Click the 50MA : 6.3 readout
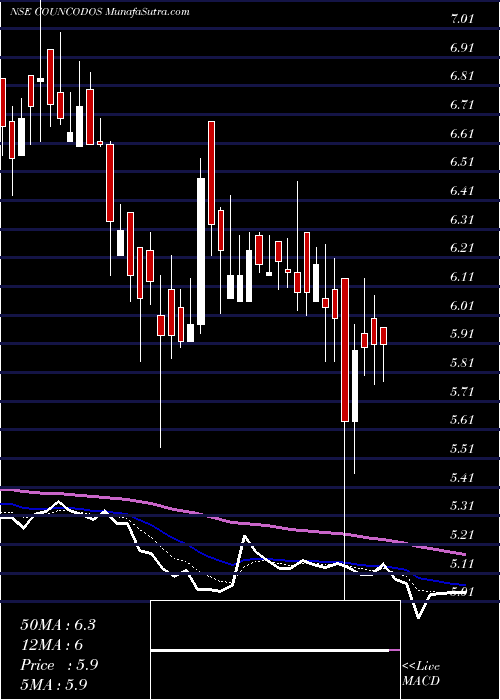 pos(58,625)
